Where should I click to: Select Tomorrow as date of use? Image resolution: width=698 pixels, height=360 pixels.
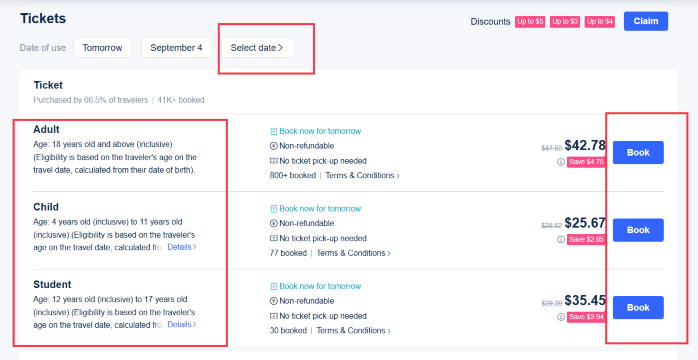[102, 48]
